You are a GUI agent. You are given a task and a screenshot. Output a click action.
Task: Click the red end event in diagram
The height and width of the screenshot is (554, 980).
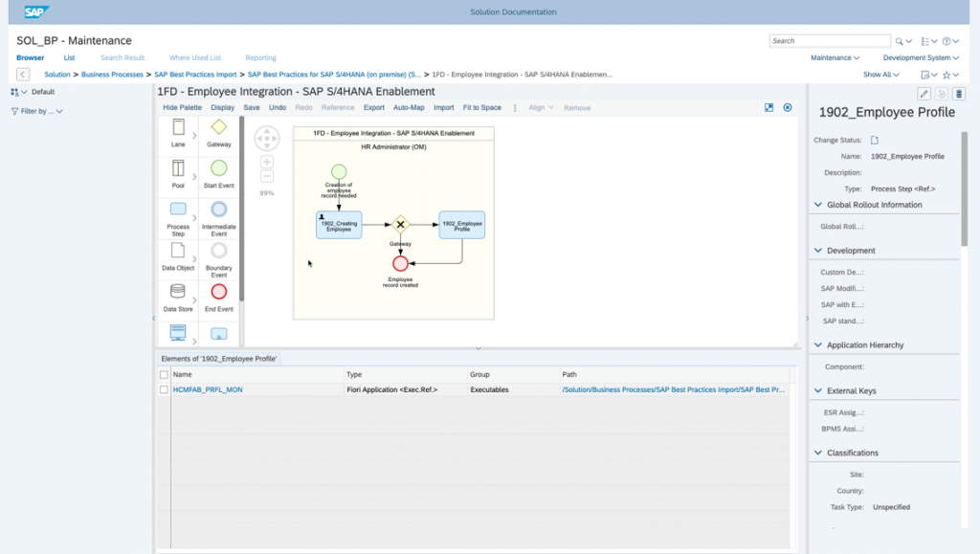point(401,263)
